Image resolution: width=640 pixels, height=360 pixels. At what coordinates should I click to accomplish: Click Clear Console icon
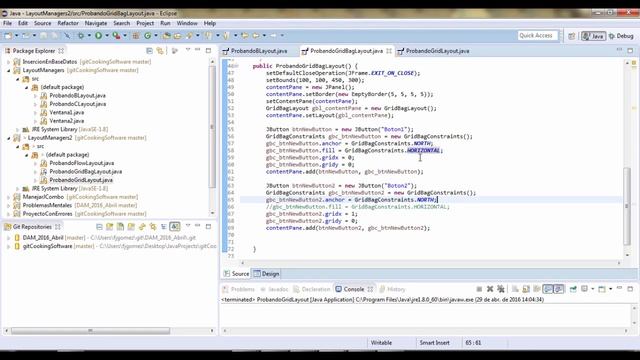(515, 289)
